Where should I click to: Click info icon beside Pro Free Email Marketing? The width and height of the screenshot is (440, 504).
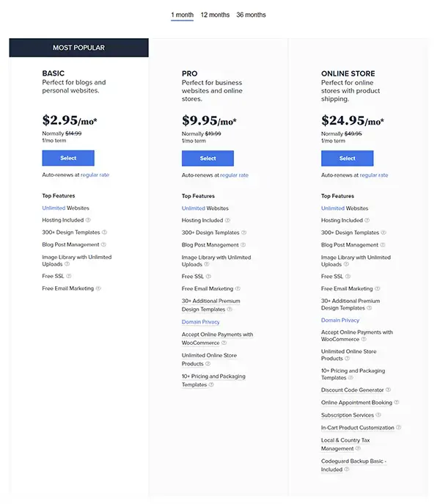pos(238,289)
